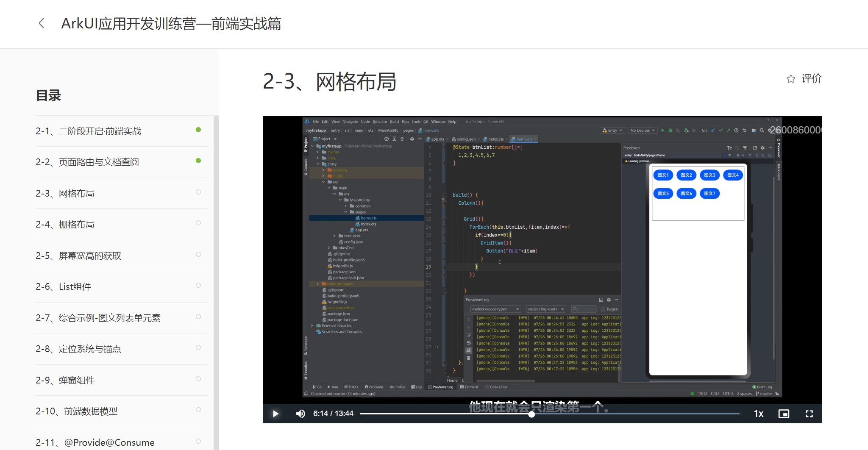Open lesson 2-1、二阶段开启·前端实战
Image resolution: width=868 pixels, height=450 pixels.
click(x=122, y=131)
